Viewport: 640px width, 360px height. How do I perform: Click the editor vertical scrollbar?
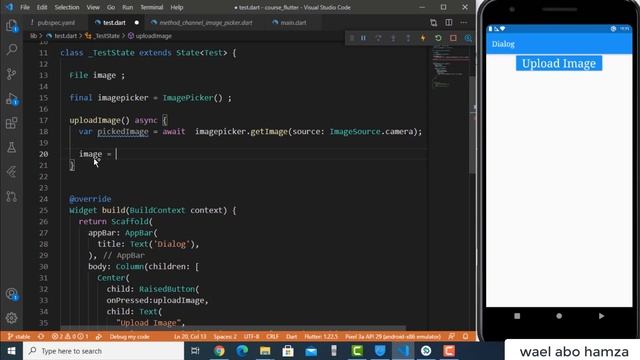pyautogui.click(x=472, y=124)
